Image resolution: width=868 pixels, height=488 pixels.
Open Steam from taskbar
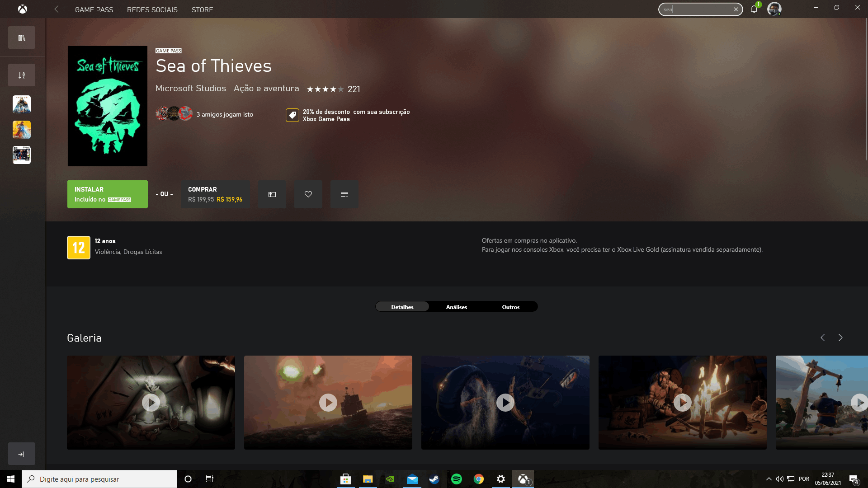pyautogui.click(x=434, y=479)
